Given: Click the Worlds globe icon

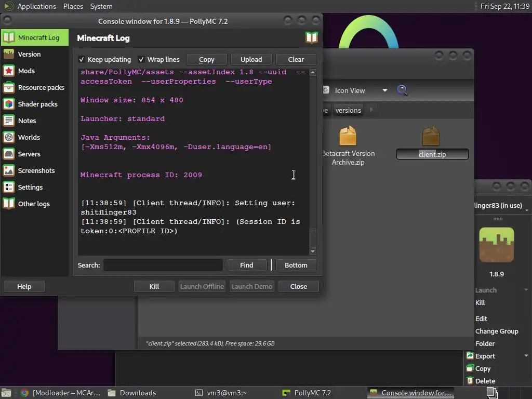Looking at the screenshot, I should click(x=9, y=137).
